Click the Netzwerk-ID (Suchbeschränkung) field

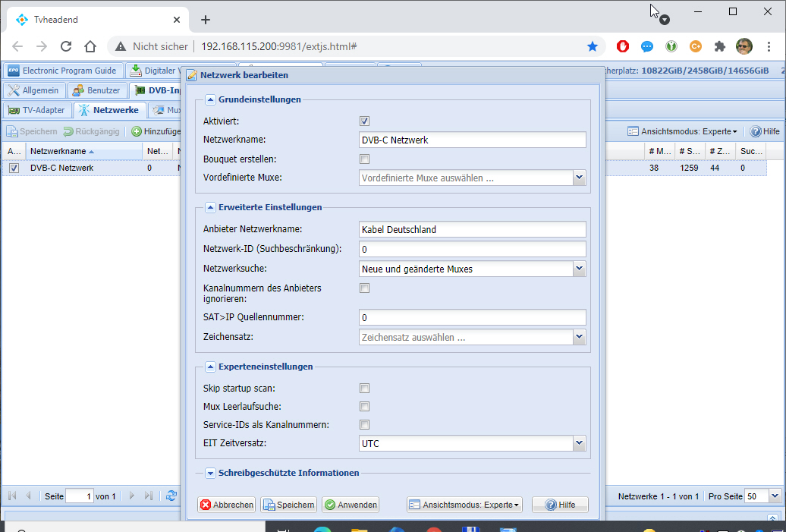(472, 249)
